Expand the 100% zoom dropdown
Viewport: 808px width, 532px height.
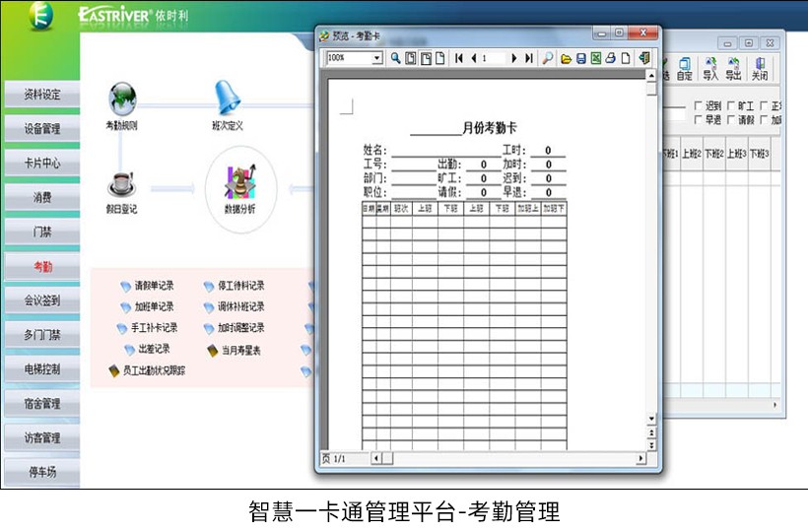pyautogui.click(x=376, y=58)
